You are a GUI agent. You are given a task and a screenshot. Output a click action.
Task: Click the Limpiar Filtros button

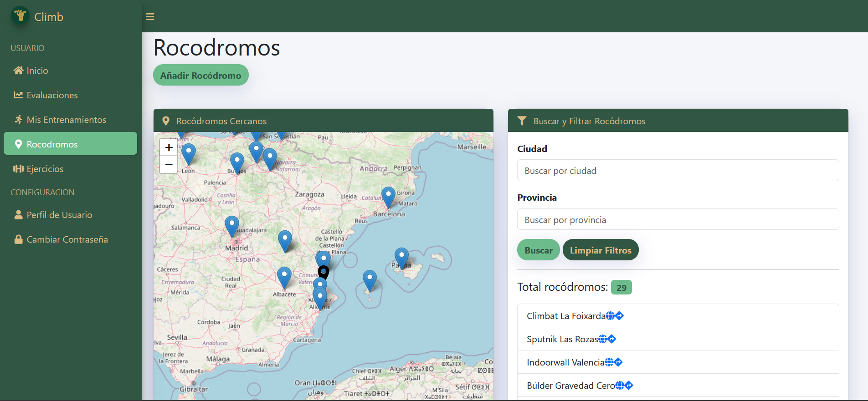[600, 250]
